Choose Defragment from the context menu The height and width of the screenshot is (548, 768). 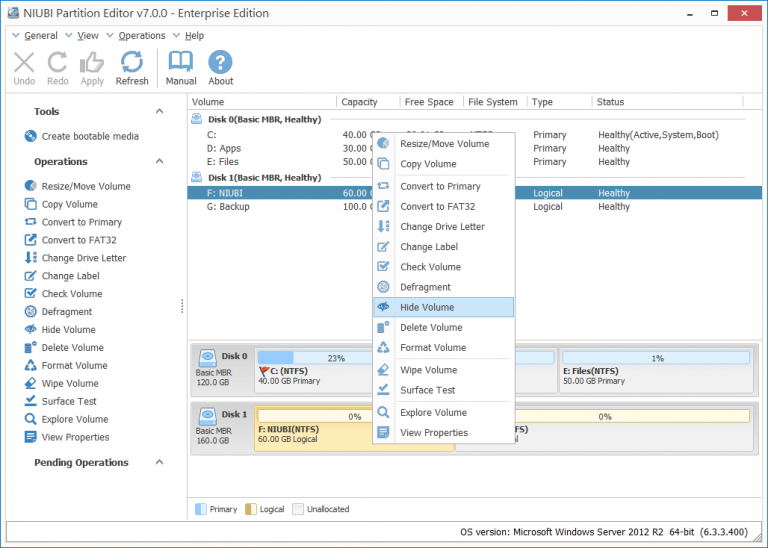click(444, 287)
